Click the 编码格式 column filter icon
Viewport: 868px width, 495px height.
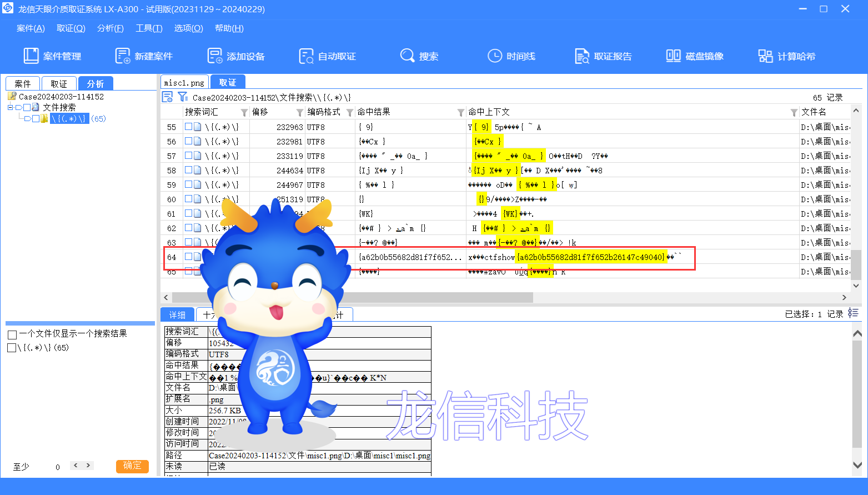(350, 113)
